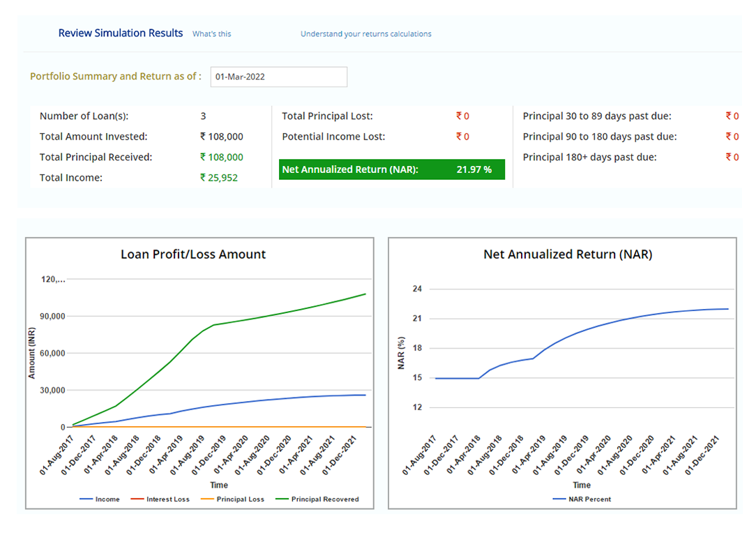Click the 01-Mar-2022 date field
Viewport: 756px width, 537px height.
(x=278, y=77)
